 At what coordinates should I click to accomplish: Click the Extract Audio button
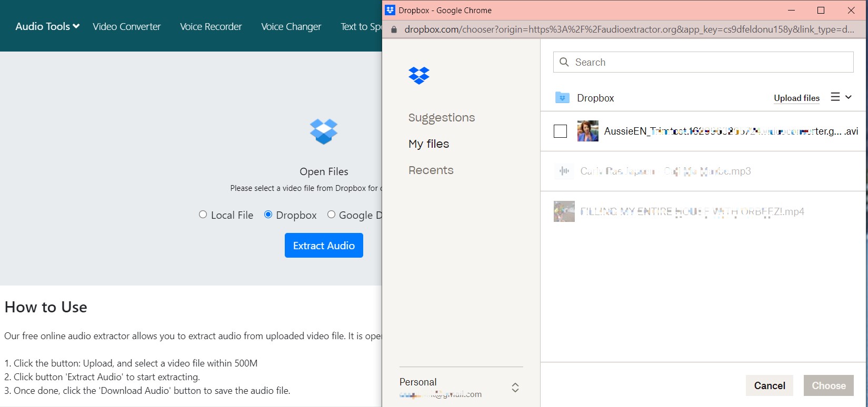pos(324,246)
